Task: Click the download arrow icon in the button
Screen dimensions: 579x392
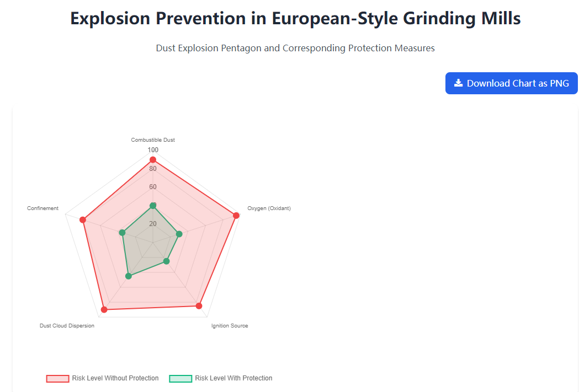Action: [x=458, y=83]
